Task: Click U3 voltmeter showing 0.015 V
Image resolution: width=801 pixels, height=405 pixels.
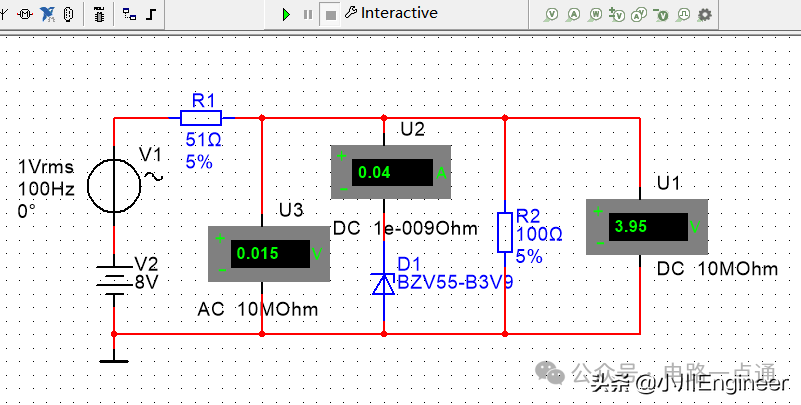Action: pos(269,253)
